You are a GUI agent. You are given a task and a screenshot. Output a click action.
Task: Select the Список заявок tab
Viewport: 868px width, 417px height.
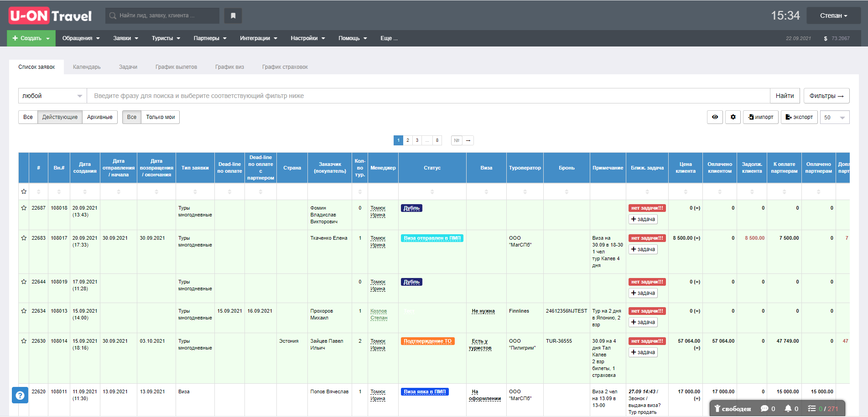pyautogui.click(x=36, y=67)
